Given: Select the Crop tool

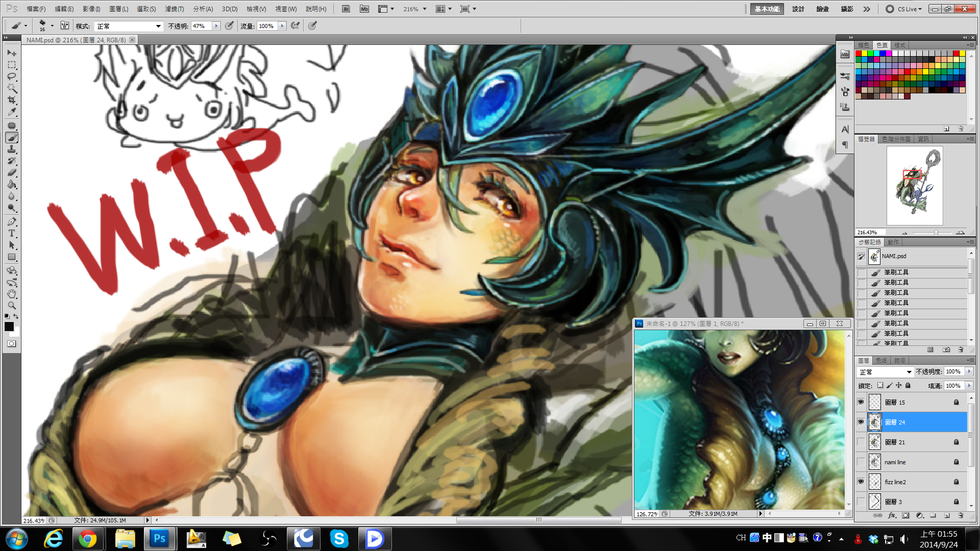Looking at the screenshot, I should [12, 101].
